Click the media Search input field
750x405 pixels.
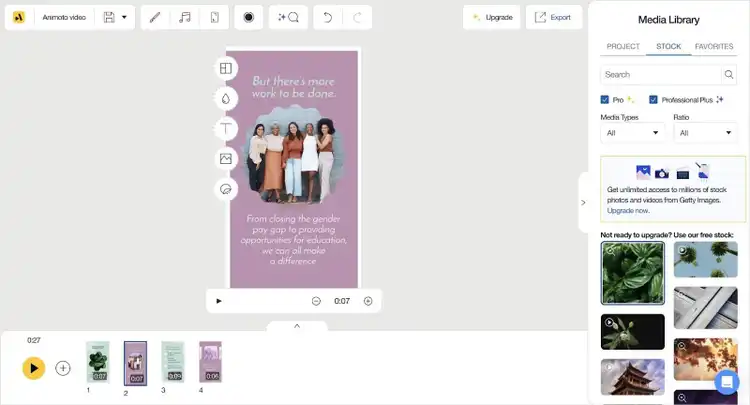(661, 75)
